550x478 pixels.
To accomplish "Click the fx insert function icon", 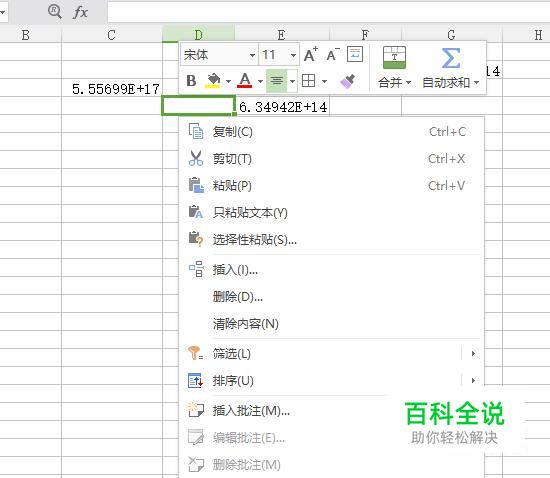I will pyautogui.click(x=80, y=12).
